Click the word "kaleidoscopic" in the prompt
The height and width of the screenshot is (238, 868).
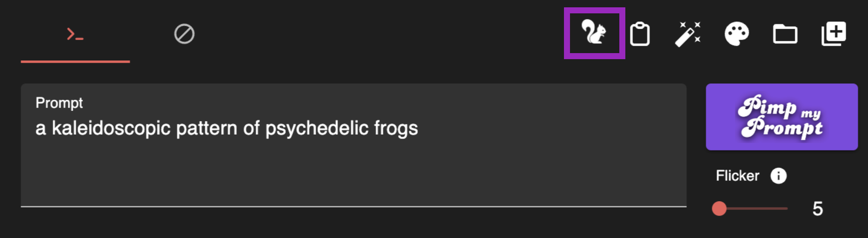(111, 129)
